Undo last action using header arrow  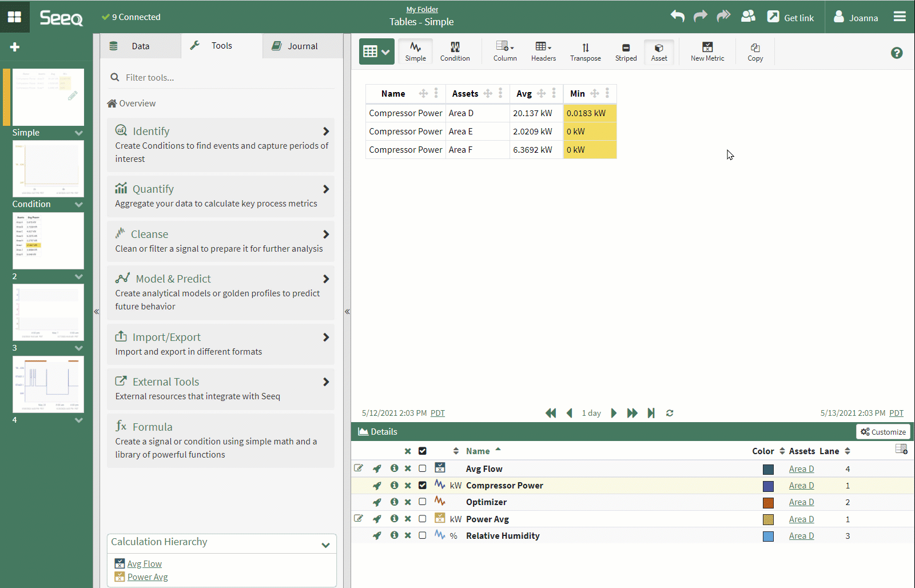point(677,17)
